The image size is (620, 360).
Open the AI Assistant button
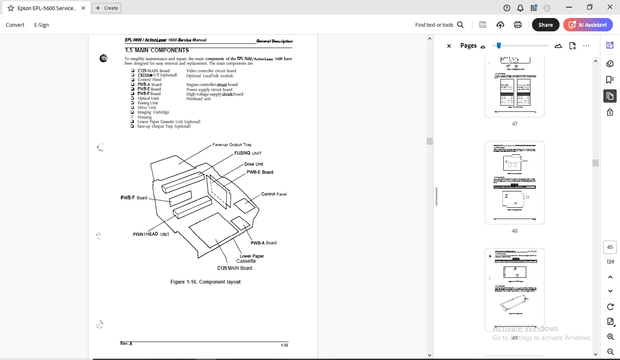[588, 25]
